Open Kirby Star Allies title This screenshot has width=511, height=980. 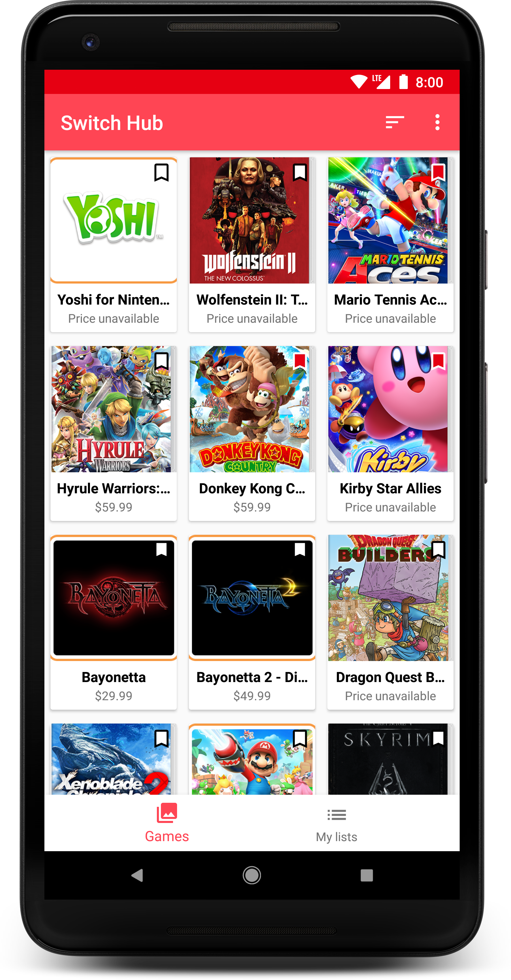pyautogui.click(x=390, y=488)
